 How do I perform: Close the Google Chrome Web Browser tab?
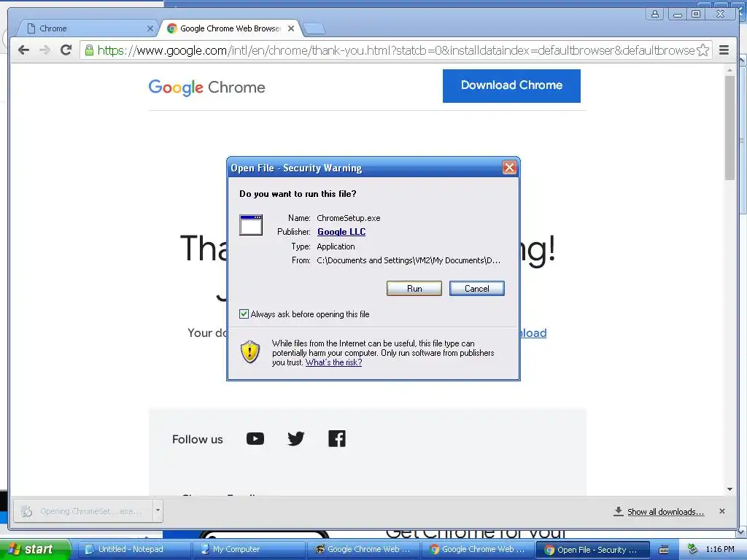click(x=291, y=28)
